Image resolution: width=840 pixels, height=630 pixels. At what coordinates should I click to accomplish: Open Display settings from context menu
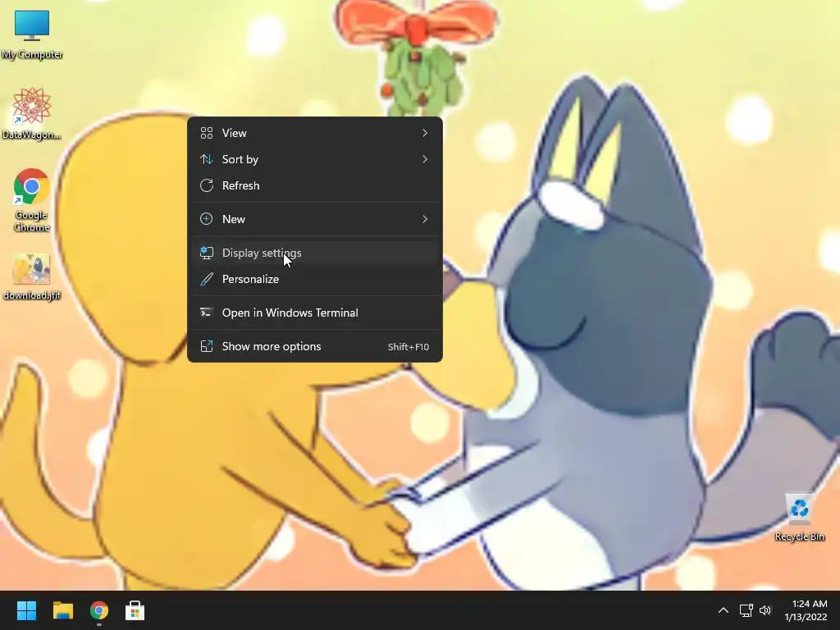coord(314,253)
